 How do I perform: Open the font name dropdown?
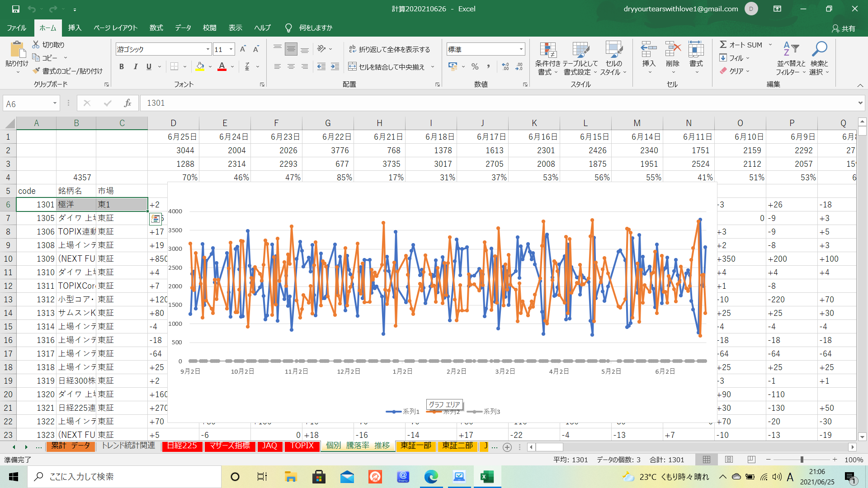pyautogui.click(x=208, y=49)
